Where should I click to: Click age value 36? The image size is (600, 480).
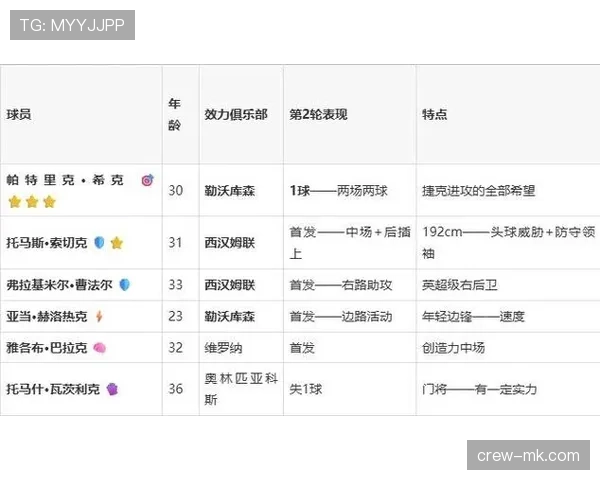tap(175, 389)
